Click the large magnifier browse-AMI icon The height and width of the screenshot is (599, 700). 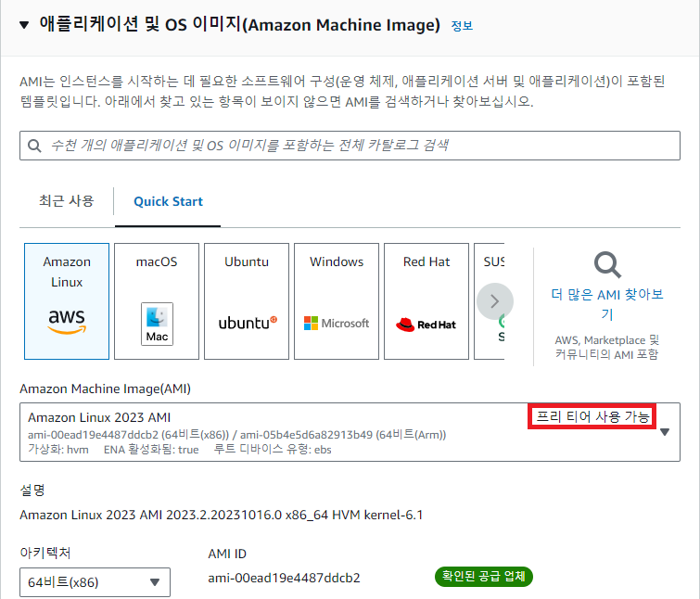pyautogui.click(x=607, y=265)
